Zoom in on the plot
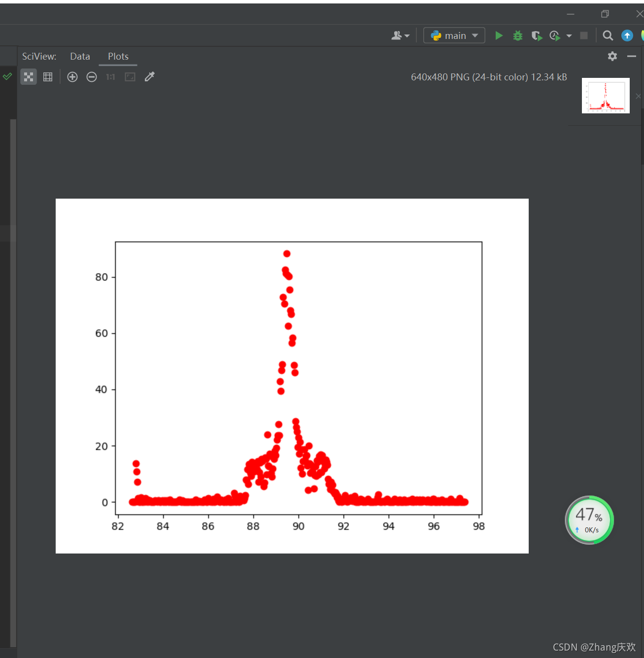 (x=72, y=77)
